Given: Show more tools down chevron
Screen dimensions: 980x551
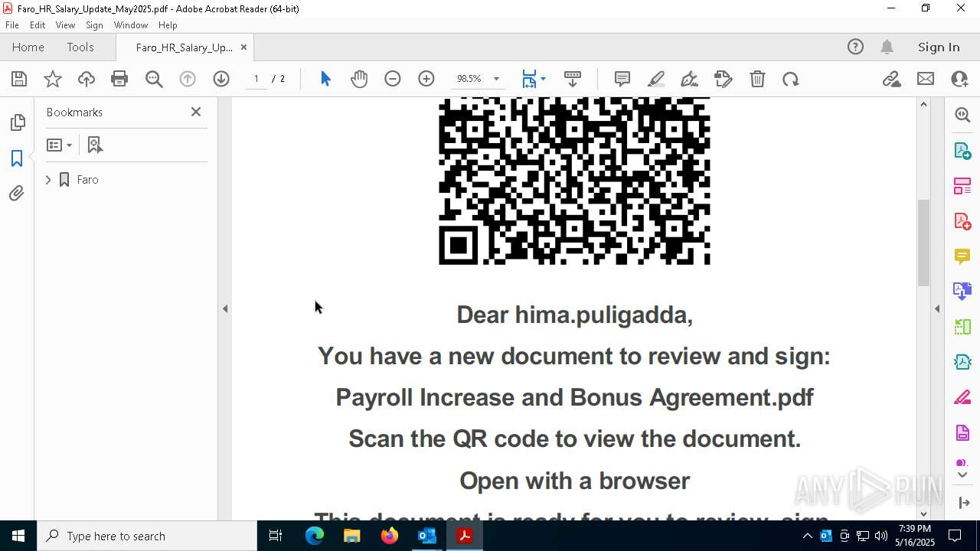Looking at the screenshot, I should pyautogui.click(x=962, y=474).
